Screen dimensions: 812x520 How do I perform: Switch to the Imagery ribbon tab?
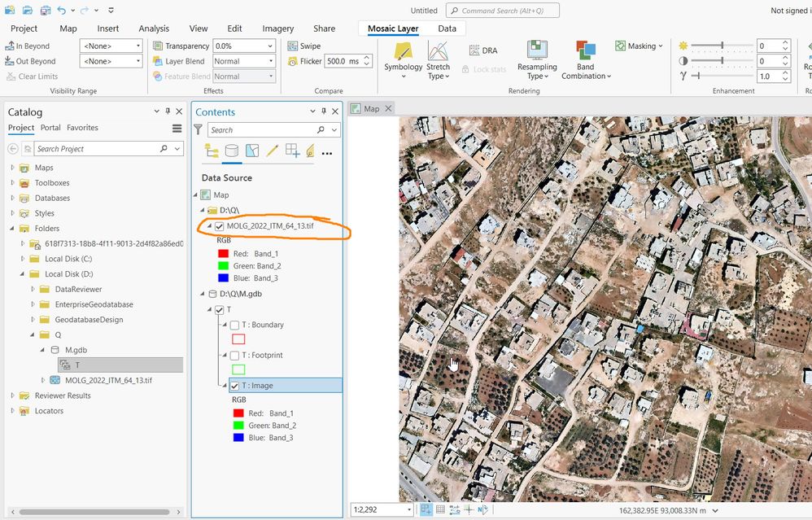click(x=277, y=28)
